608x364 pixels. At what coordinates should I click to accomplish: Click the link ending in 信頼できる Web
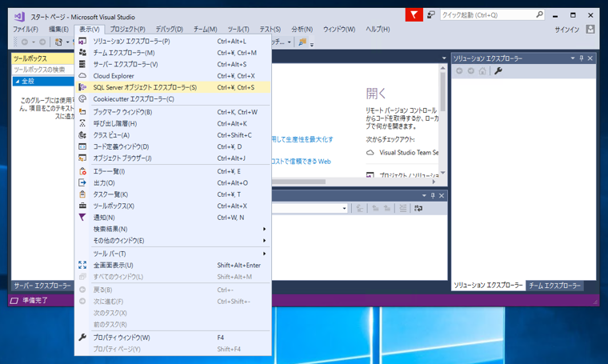tap(302, 162)
